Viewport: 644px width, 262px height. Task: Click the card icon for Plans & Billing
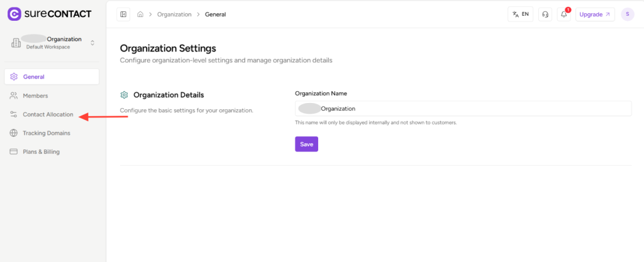[x=14, y=151]
